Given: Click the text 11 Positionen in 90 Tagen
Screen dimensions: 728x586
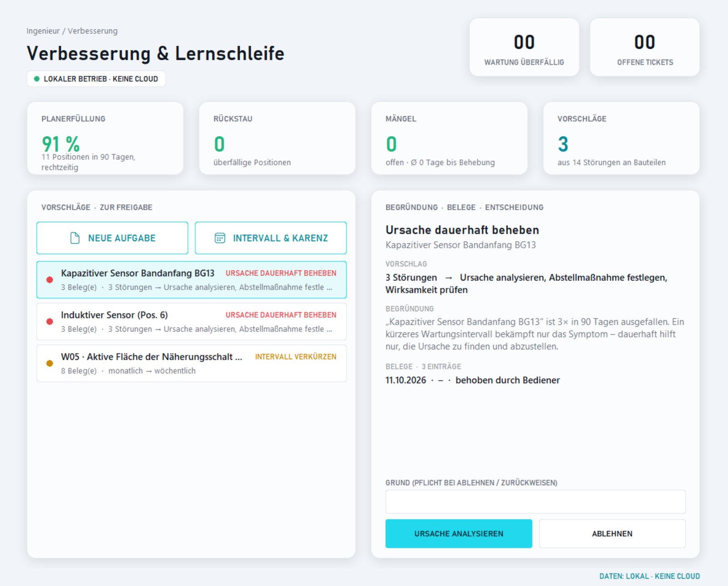Looking at the screenshot, I should [x=88, y=157].
